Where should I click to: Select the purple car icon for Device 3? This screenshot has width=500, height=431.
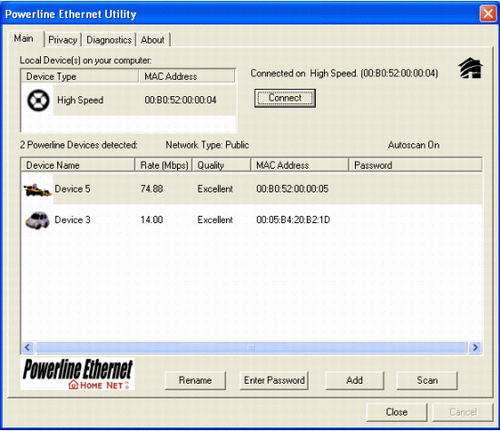pyautogui.click(x=37, y=220)
